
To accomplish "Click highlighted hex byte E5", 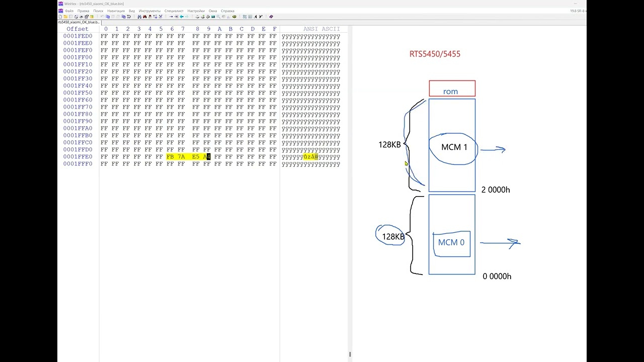I will coord(196,157).
